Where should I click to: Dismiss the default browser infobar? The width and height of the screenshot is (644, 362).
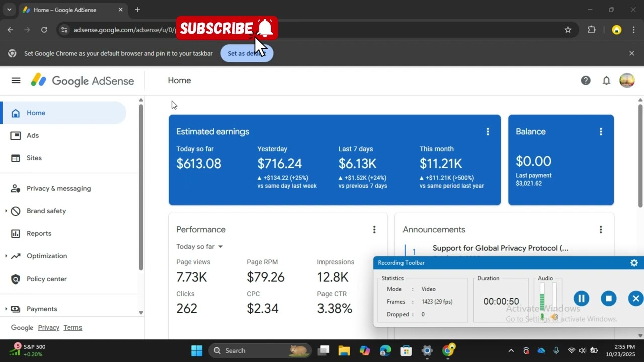click(x=632, y=53)
